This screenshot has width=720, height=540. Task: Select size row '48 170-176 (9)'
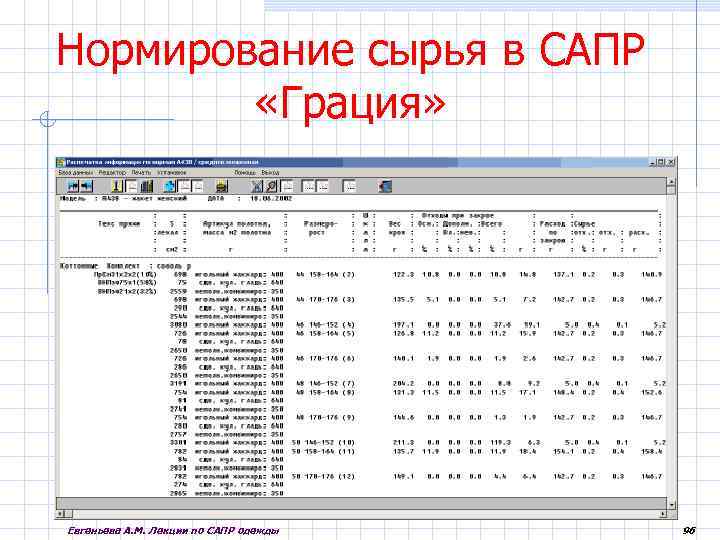click(326, 417)
